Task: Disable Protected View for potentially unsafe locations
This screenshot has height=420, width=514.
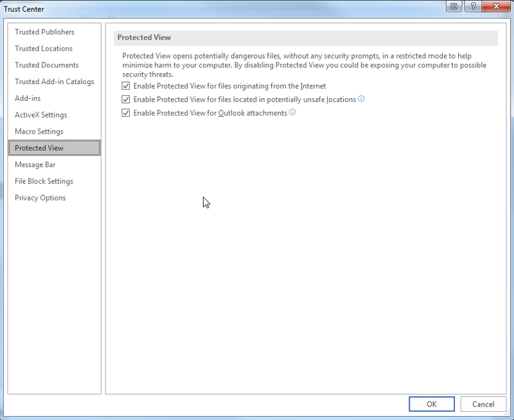Action: coord(126,99)
